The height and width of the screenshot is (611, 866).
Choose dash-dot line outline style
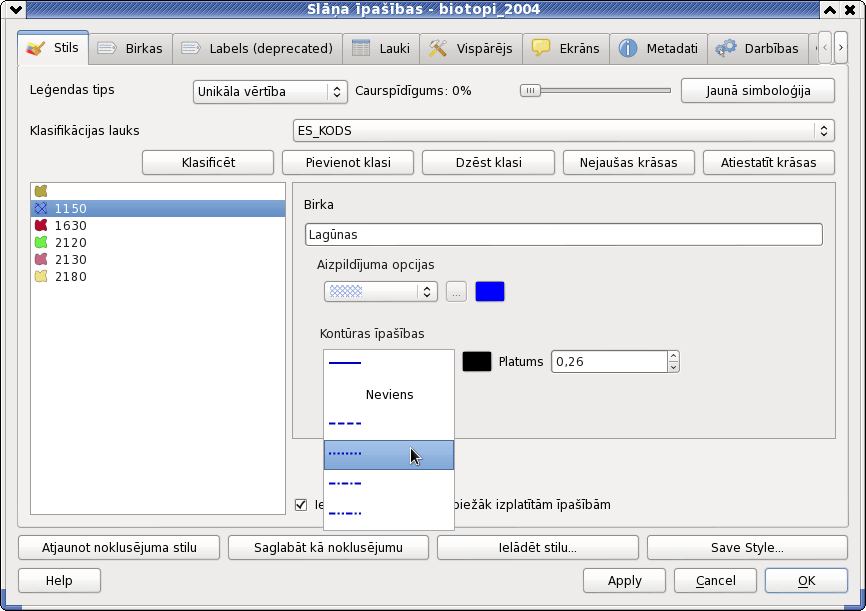click(x=389, y=484)
